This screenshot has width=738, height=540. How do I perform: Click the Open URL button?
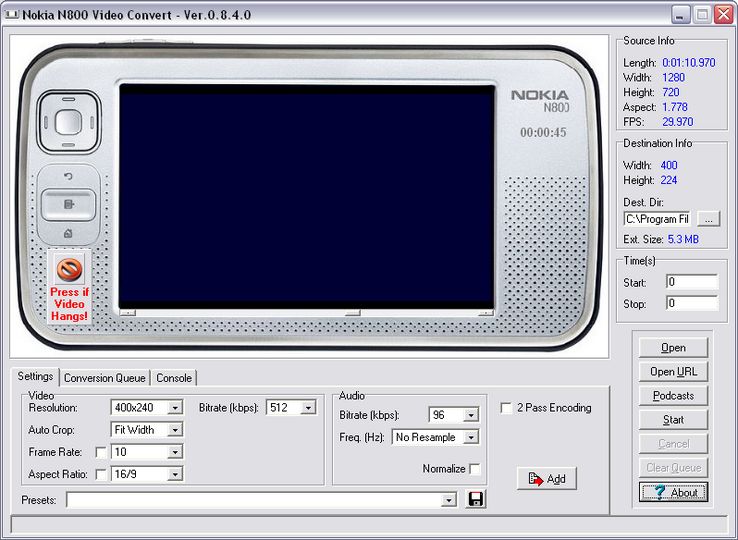coord(673,372)
